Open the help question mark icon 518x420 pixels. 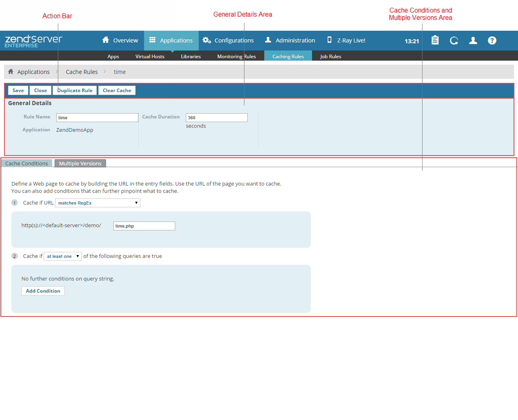pyautogui.click(x=492, y=40)
